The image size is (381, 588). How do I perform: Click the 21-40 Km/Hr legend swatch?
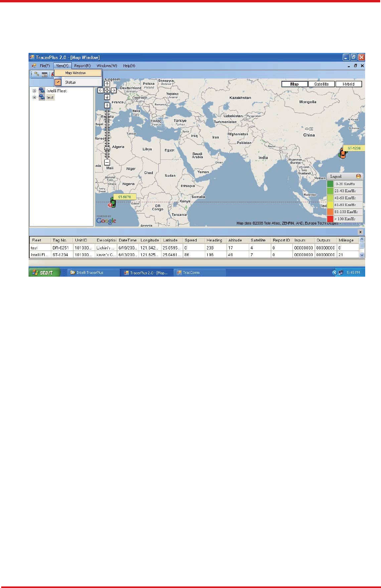click(x=330, y=191)
